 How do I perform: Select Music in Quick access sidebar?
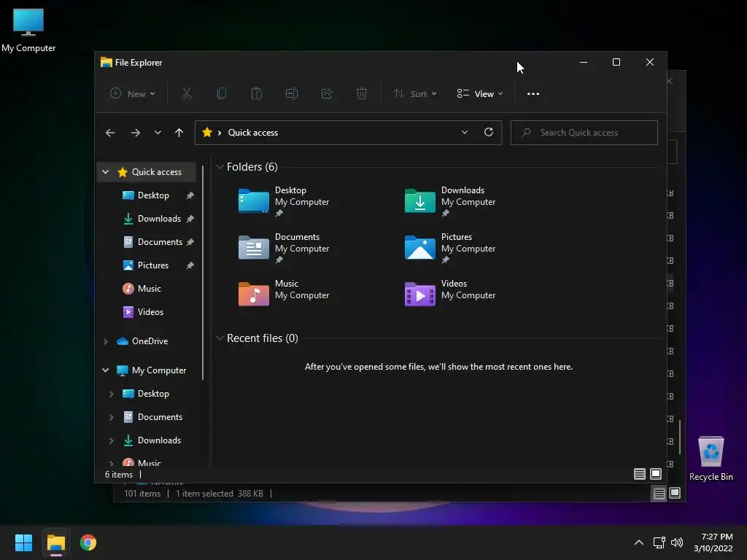[148, 289]
